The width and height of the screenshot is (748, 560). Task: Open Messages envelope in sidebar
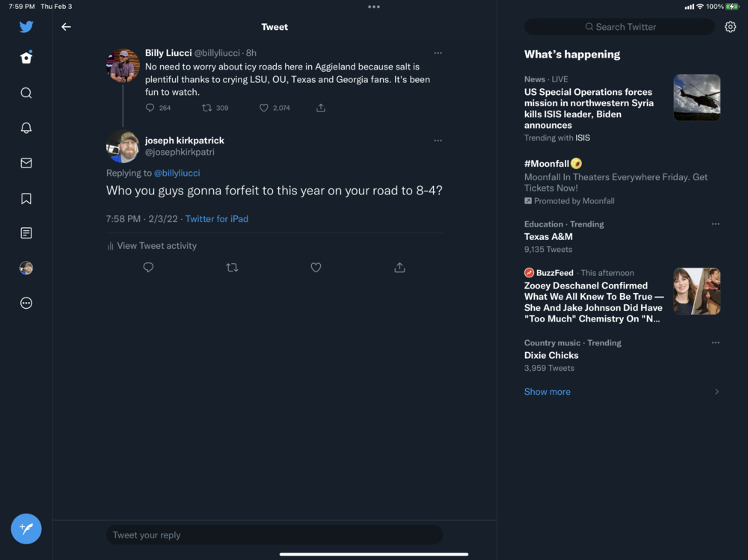(x=26, y=163)
